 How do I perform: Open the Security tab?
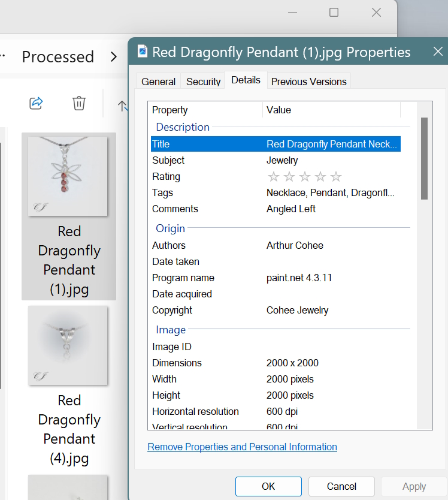pyautogui.click(x=204, y=82)
